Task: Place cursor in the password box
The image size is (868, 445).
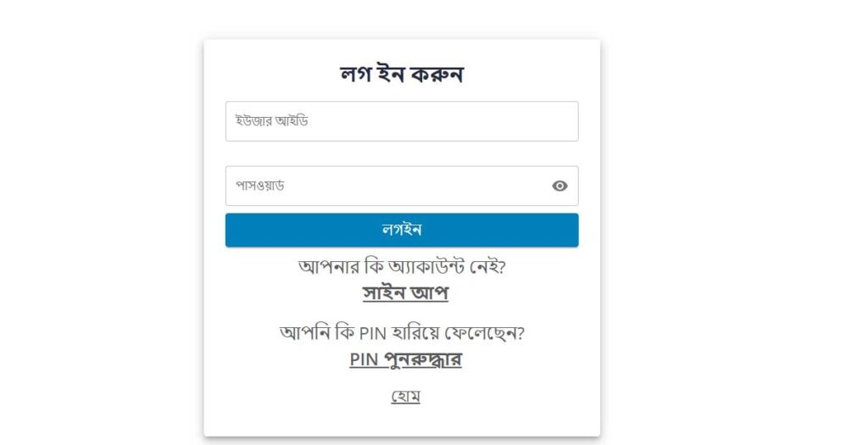Action: (386, 186)
